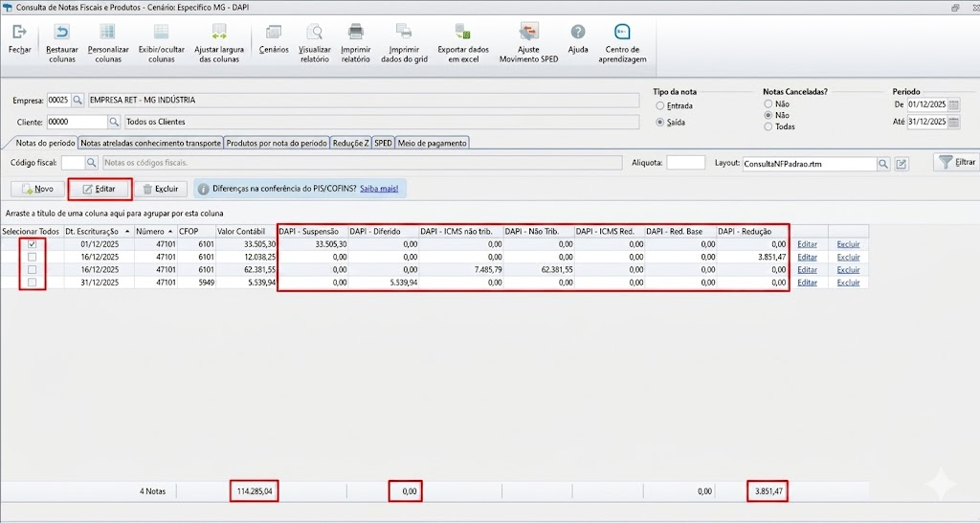Switch to Redução Z tab
Screen dimensions: 980x523
350,143
